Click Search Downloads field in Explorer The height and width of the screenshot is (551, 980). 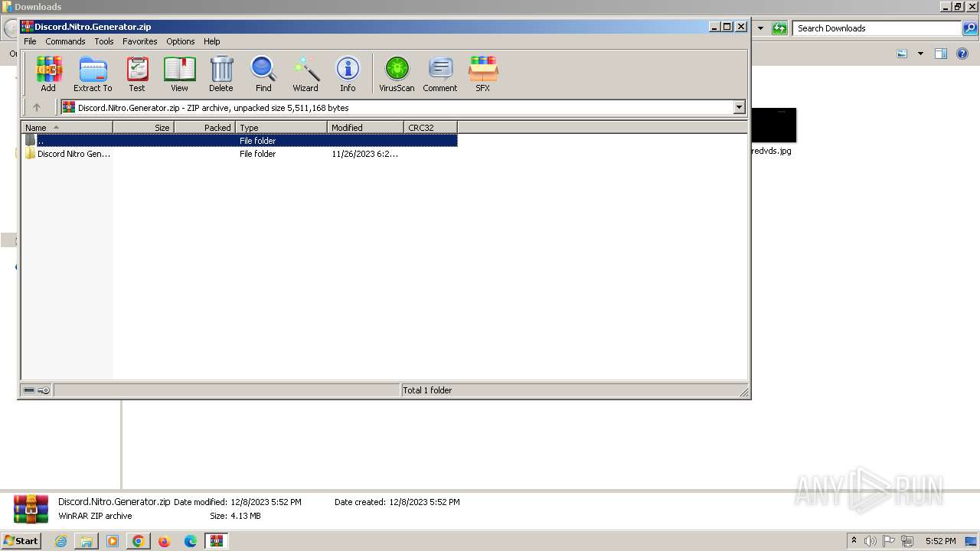pos(877,28)
